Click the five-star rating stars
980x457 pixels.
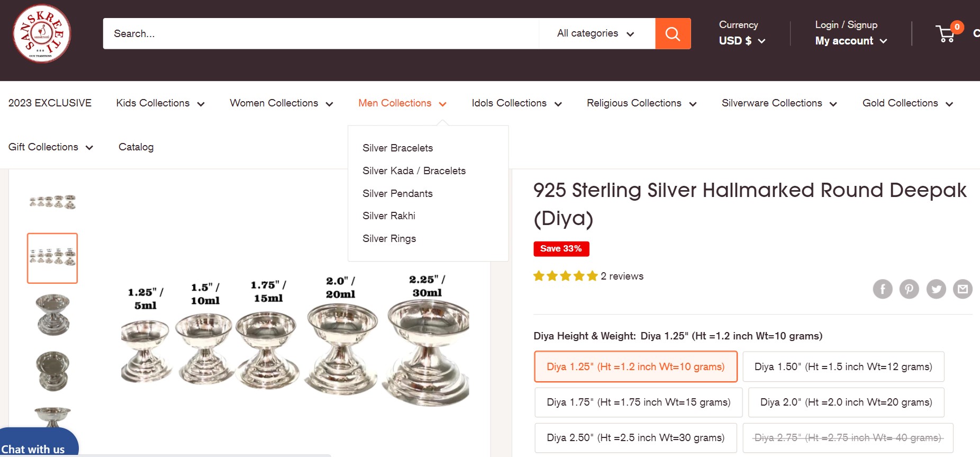tap(564, 275)
